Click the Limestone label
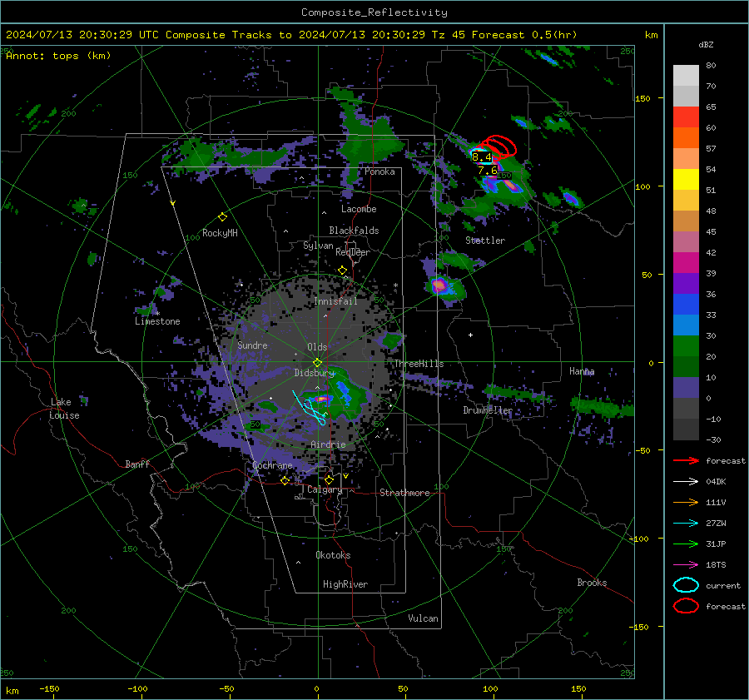The height and width of the screenshot is (700, 749). pos(157,321)
